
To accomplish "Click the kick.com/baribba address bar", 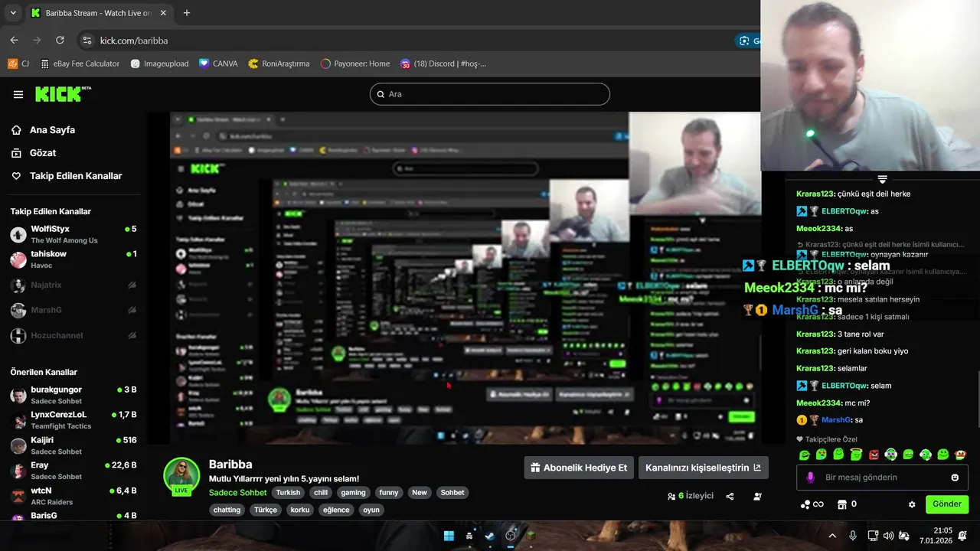I will pyautogui.click(x=406, y=41).
